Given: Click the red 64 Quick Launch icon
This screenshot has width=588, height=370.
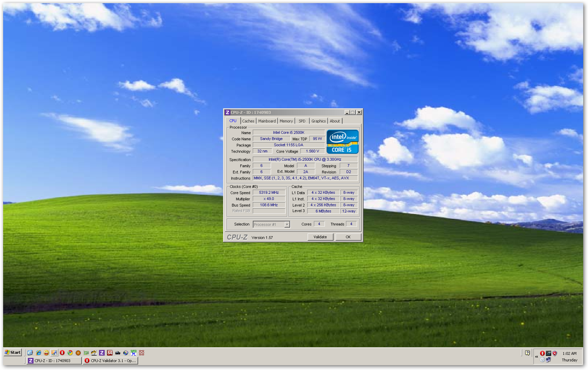Looking at the screenshot, I should (110, 353).
